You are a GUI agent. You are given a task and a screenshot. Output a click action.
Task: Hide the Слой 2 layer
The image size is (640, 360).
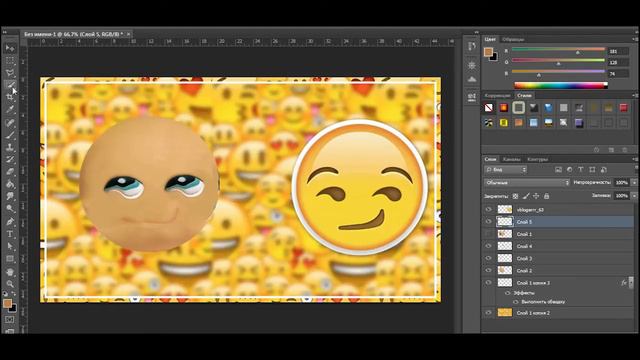pos(488,271)
